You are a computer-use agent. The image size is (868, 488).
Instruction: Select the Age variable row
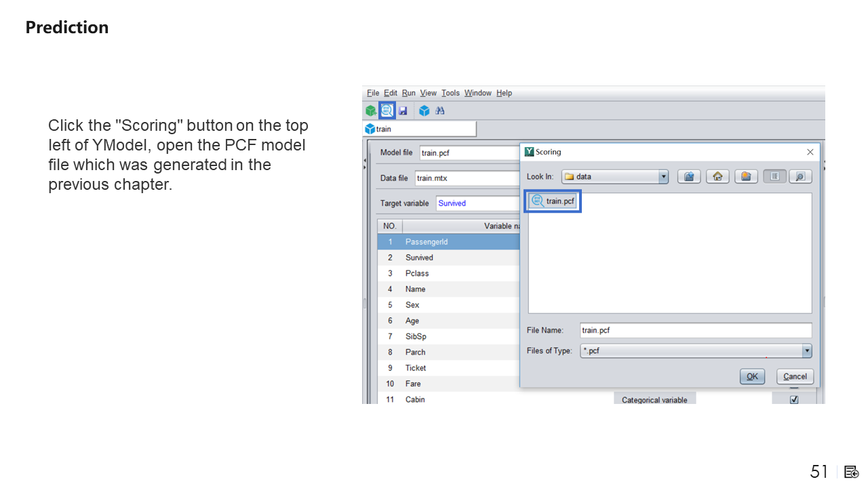[x=448, y=321]
